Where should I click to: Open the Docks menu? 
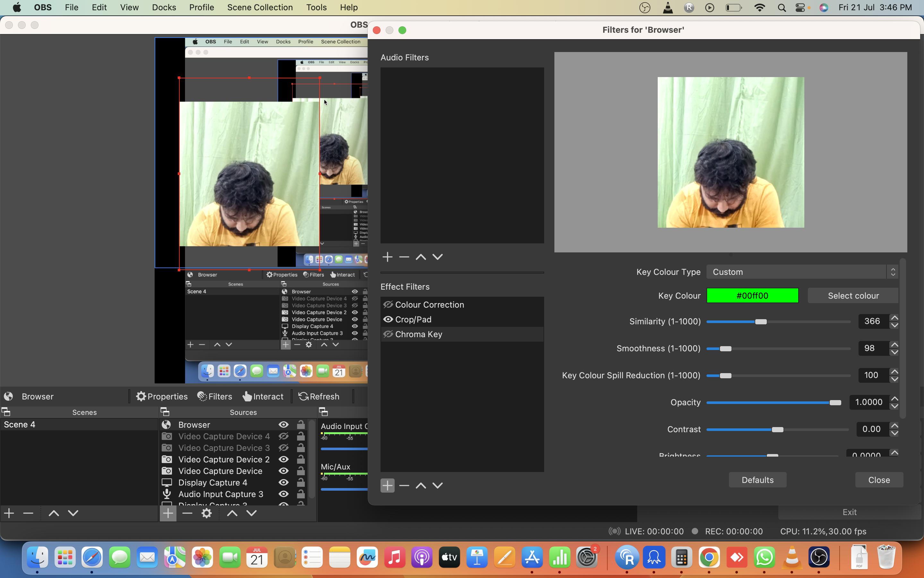click(164, 8)
